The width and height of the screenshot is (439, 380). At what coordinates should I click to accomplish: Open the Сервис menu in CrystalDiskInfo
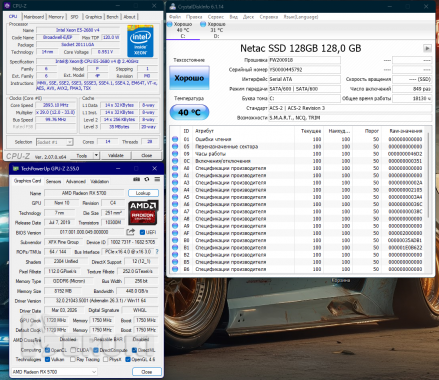216,17
